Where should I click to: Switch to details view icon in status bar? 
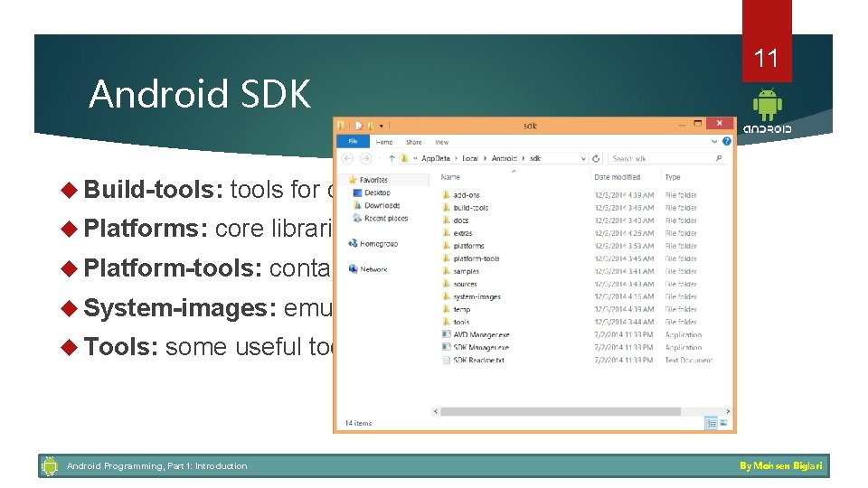(711, 423)
